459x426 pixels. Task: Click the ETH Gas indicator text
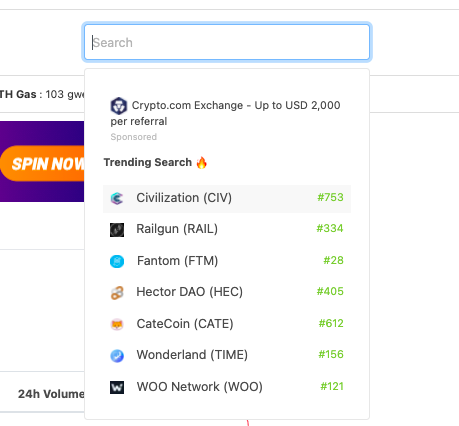click(42, 94)
